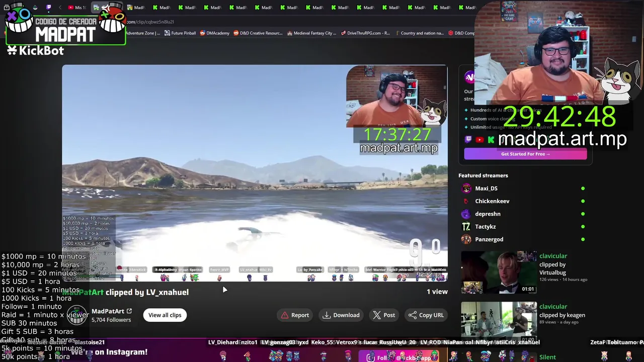Switch to the YouTube 'Mis 1' tab
644x362 pixels.
tap(76, 8)
